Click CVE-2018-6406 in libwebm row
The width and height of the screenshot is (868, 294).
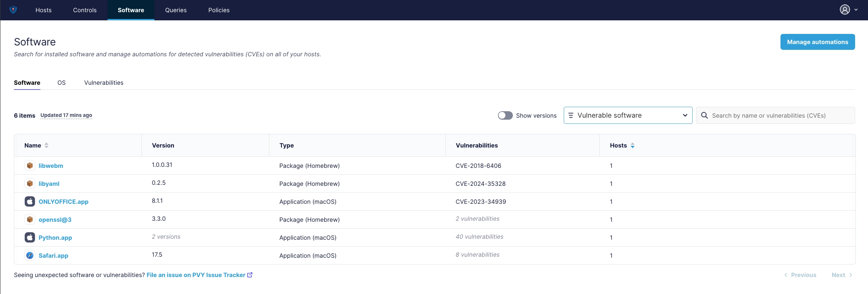(x=478, y=165)
